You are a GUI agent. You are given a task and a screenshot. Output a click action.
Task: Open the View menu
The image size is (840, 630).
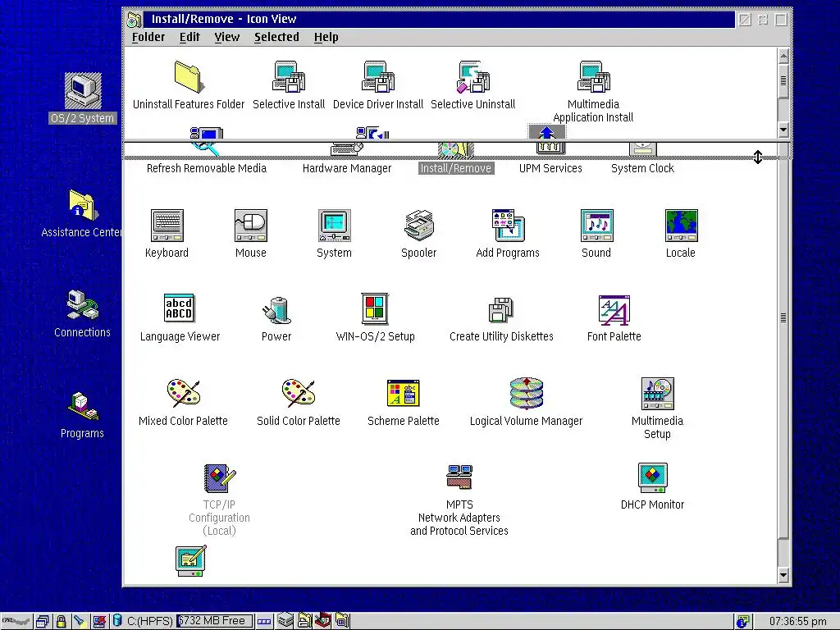227,37
